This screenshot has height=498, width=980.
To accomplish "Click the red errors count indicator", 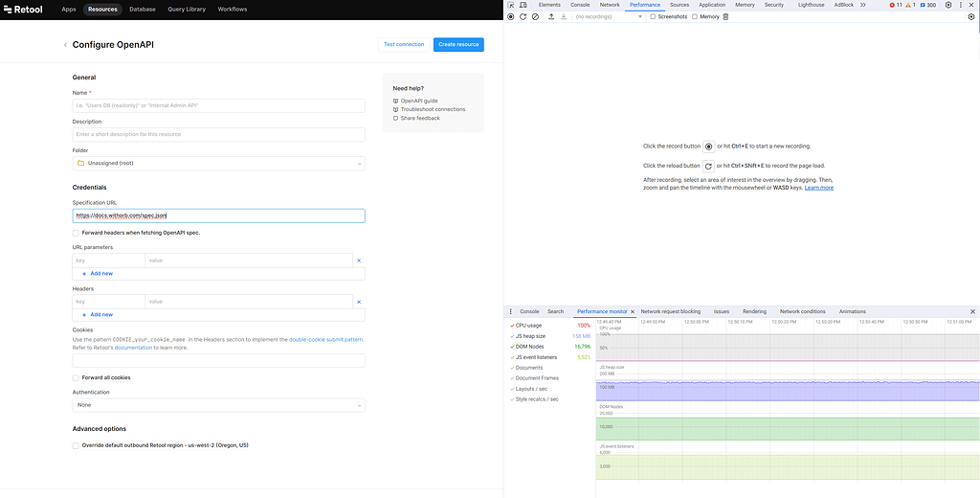I will (x=896, y=5).
